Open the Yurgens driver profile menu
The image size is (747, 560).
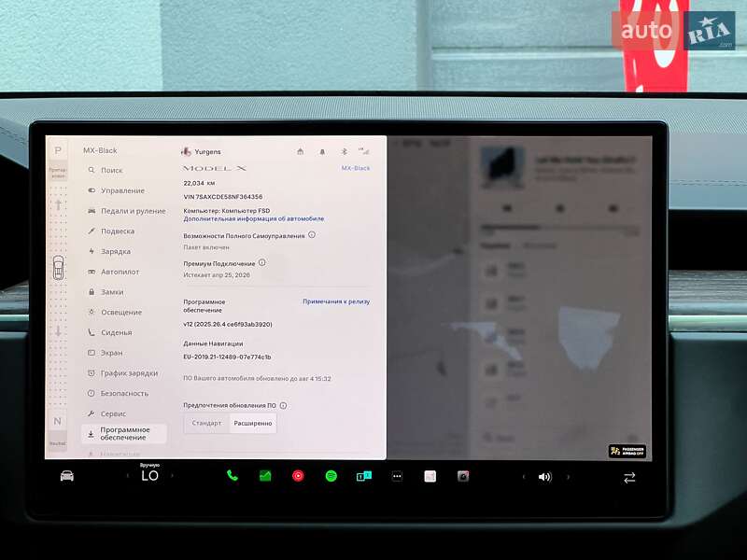(201, 151)
